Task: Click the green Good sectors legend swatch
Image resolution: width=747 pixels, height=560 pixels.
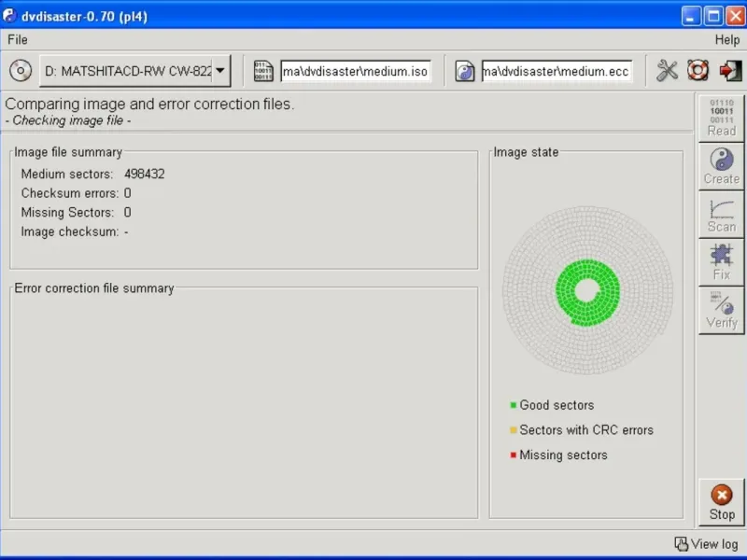Action: (513, 405)
